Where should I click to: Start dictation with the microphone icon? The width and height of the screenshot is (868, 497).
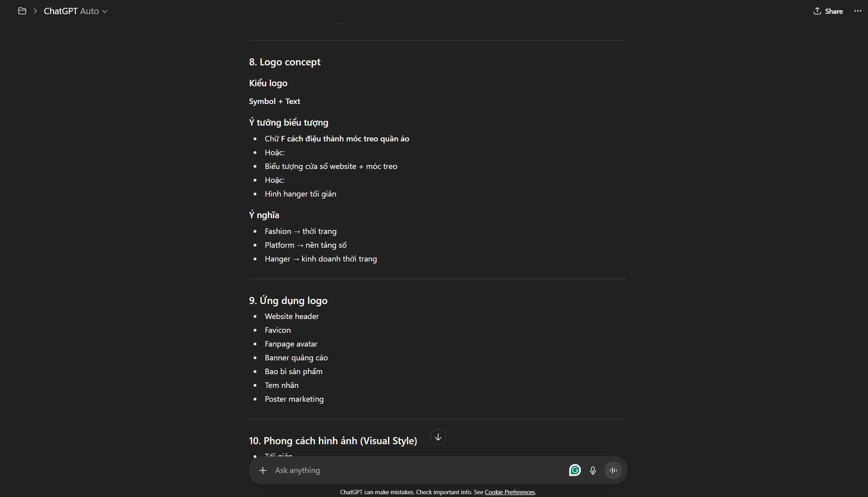[x=593, y=470]
